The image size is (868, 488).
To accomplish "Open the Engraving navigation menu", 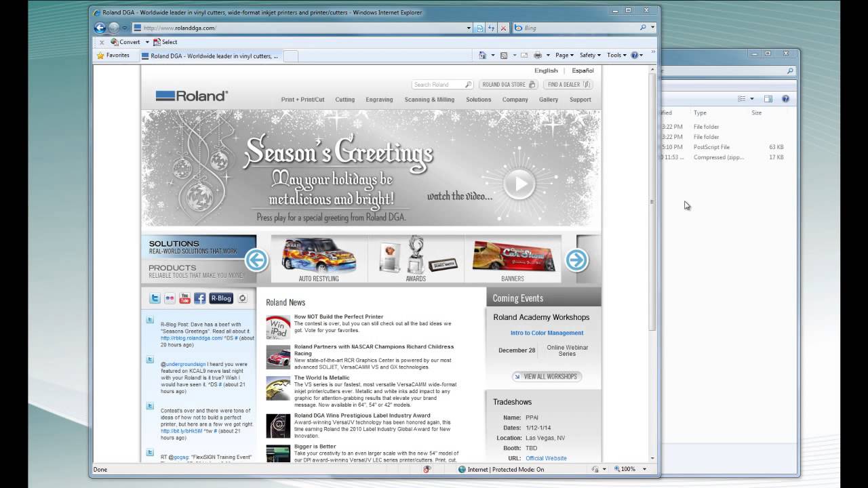I will (x=379, y=100).
